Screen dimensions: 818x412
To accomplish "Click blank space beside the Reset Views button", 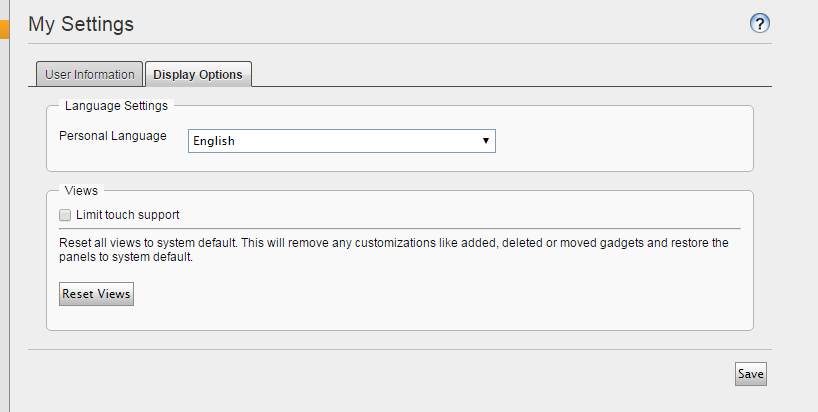I will pos(417,294).
